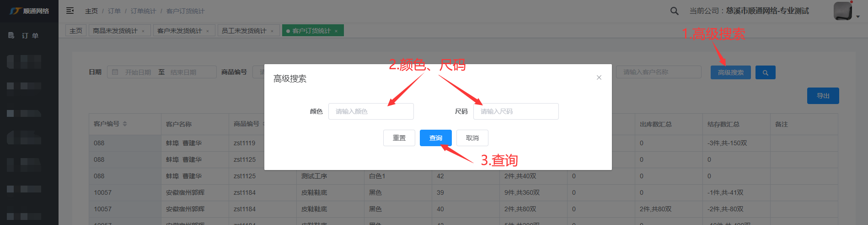
Task: Open the 开始日期 date picker
Action: pyautogui.click(x=138, y=72)
